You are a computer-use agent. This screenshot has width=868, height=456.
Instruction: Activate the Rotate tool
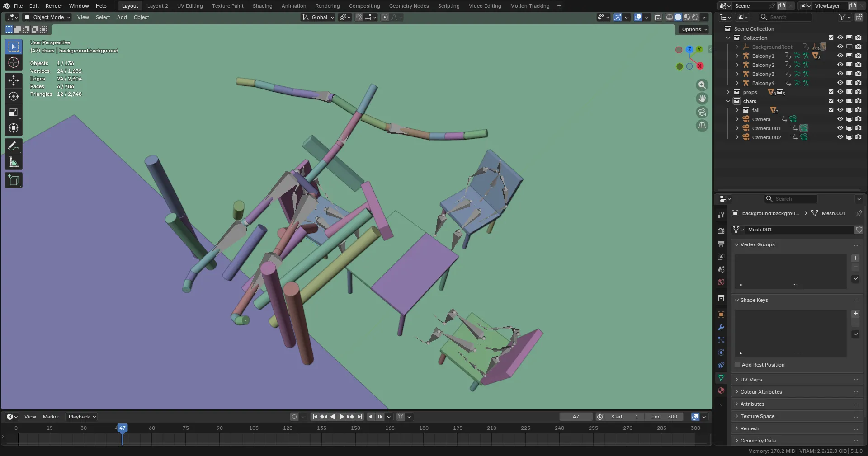pos(14,96)
